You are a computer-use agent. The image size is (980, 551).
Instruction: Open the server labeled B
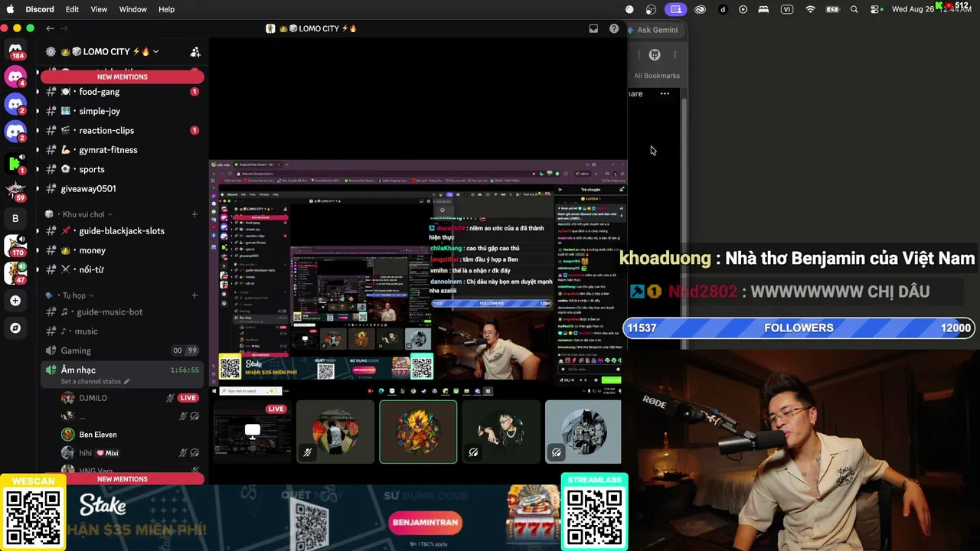pos(15,218)
